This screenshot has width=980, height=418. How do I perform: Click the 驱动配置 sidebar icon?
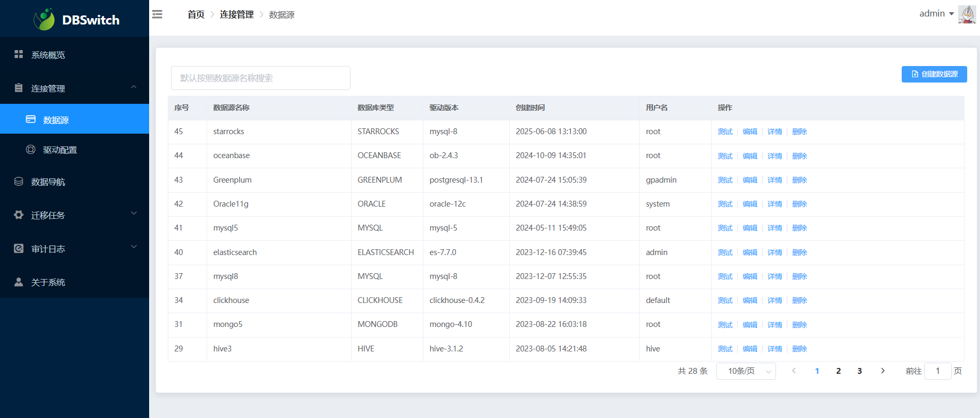tap(31, 150)
